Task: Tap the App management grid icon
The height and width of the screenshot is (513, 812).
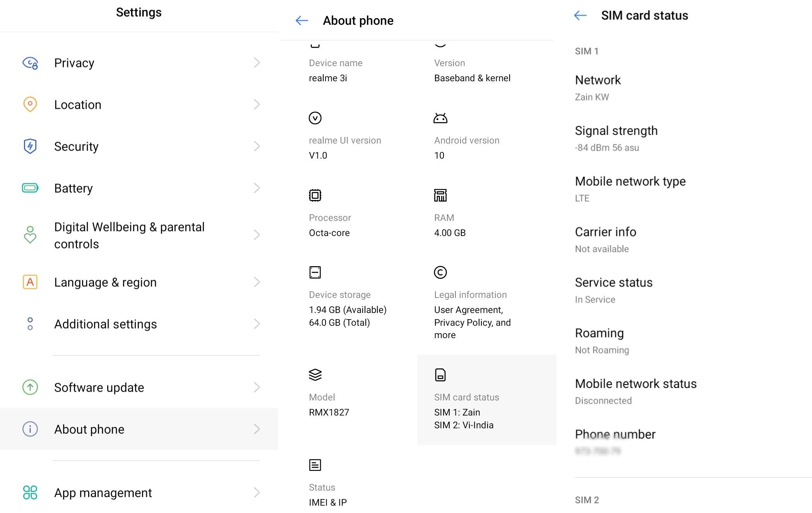Action: [x=30, y=492]
